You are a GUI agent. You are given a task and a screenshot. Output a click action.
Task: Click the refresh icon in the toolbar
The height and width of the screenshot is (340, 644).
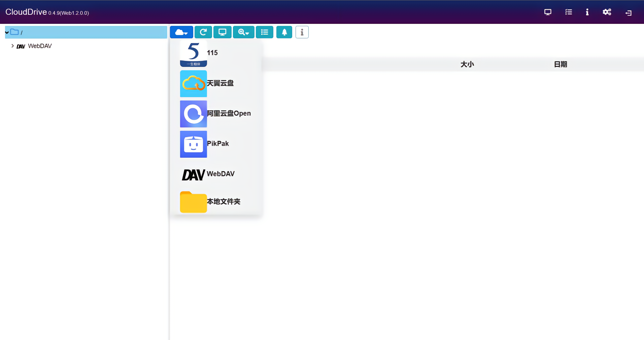pos(203,32)
